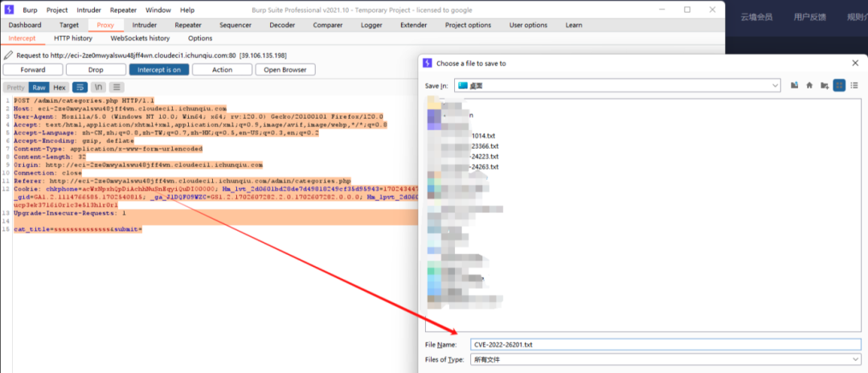Switch file list to icon grid view

click(839, 85)
